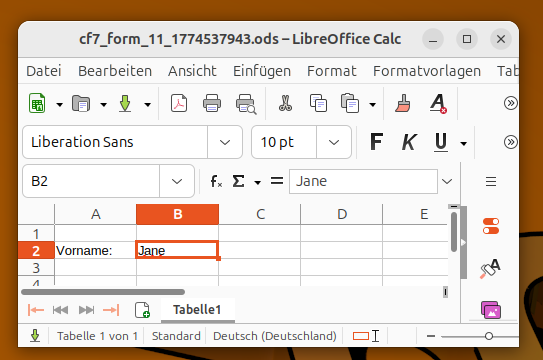
Task: Select column A header
Action: pyautogui.click(x=96, y=214)
